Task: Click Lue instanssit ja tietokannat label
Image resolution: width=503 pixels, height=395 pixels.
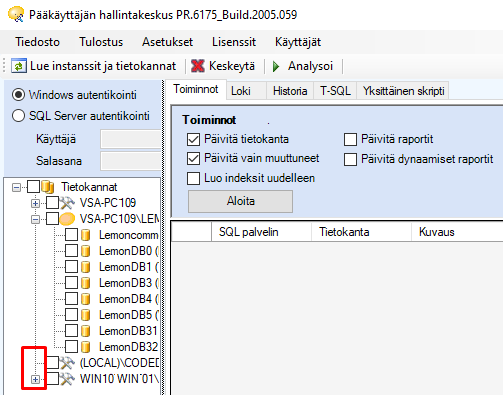Action: (x=103, y=66)
